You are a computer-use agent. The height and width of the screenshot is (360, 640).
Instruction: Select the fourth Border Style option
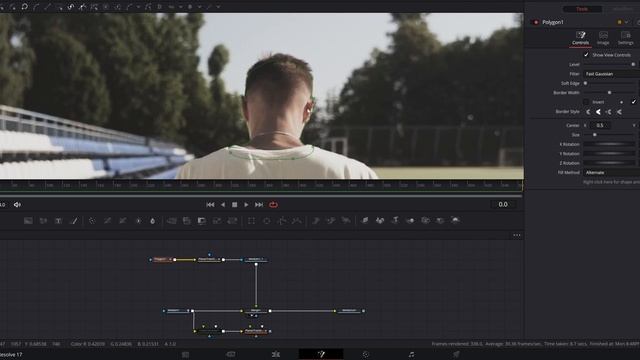tap(619, 112)
